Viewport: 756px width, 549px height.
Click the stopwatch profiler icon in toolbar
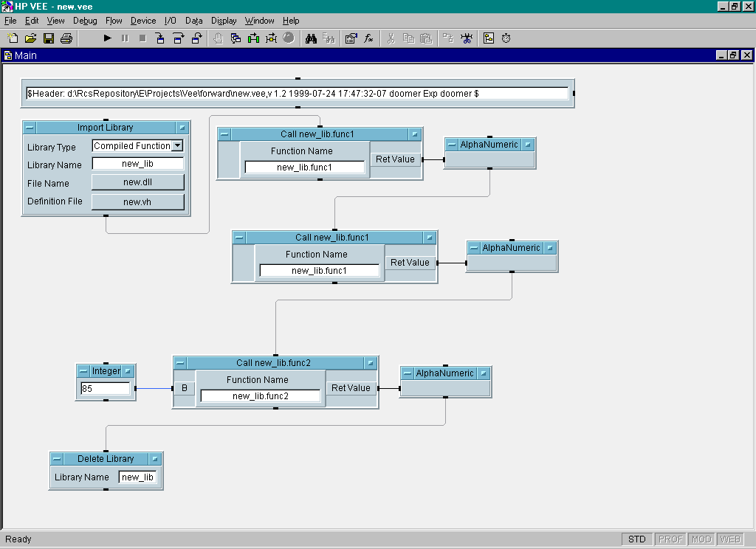tap(506, 38)
